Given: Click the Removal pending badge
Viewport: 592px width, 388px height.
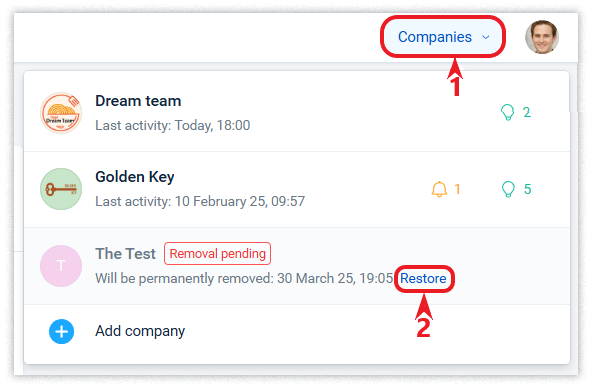Looking at the screenshot, I should pyautogui.click(x=217, y=254).
